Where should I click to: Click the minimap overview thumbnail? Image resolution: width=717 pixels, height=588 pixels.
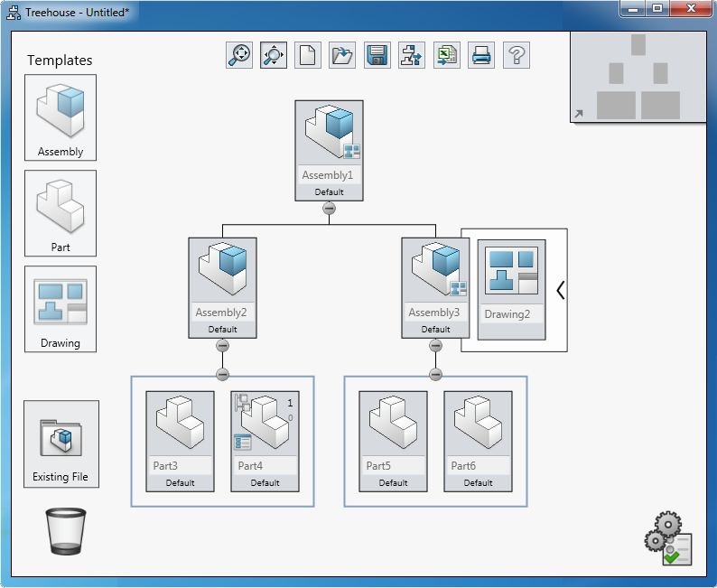click(x=638, y=77)
